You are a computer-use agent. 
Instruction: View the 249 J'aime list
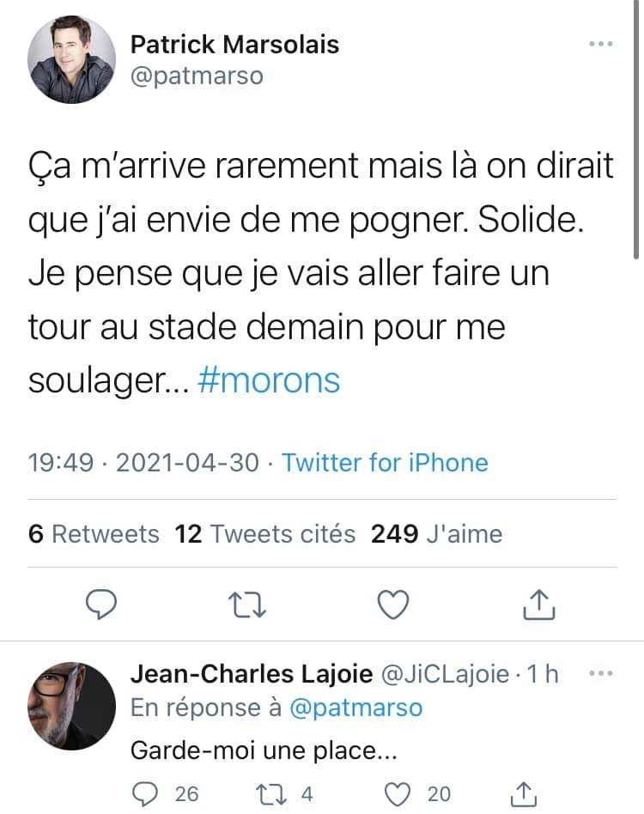[x=436, y=534]
